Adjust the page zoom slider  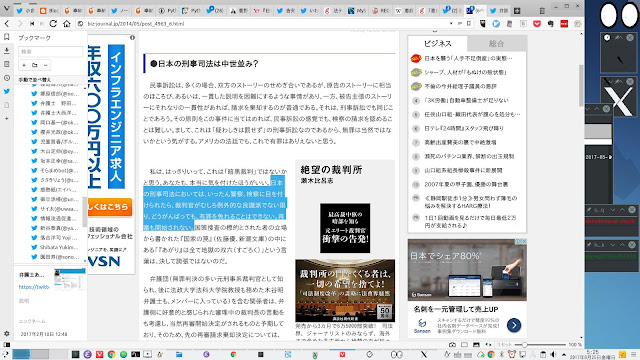(541, 345)
